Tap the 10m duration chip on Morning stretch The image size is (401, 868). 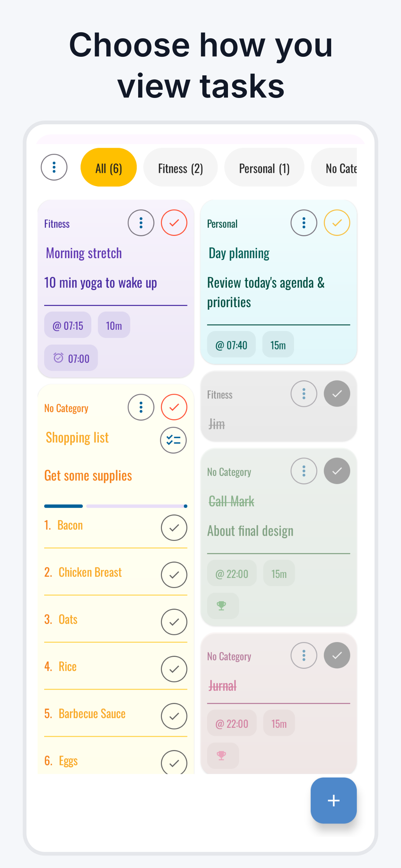[114, 325]
